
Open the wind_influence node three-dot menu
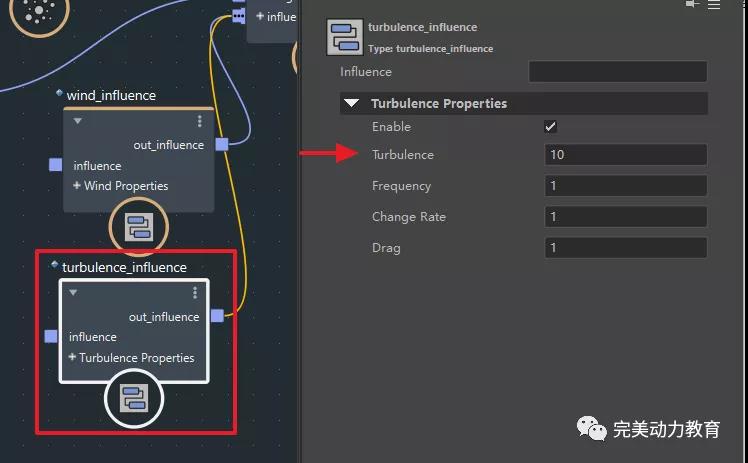point(199,121)
